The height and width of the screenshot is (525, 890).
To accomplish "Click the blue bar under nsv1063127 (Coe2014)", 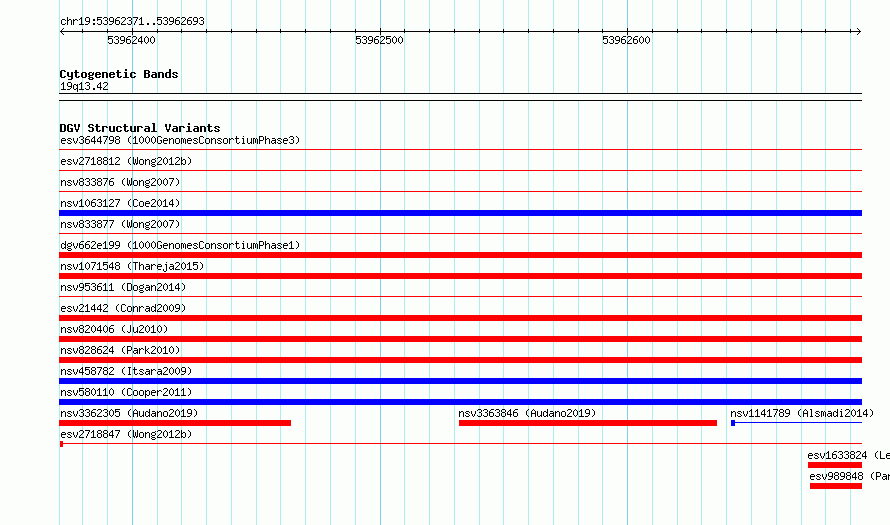I will [x=460, y=213].
